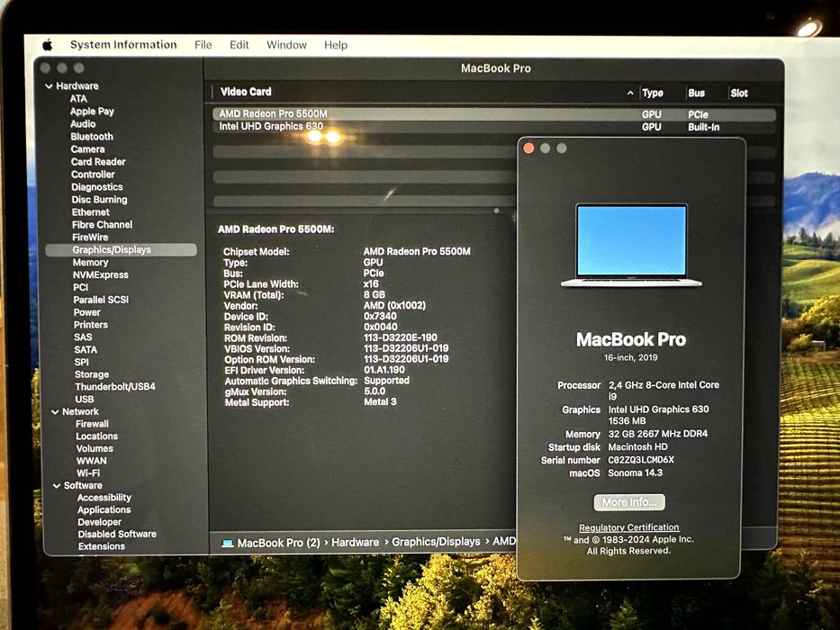Viewport: 840px width, 630px height.
Task: Open the Help menu
Action: [x=335, y=46]
